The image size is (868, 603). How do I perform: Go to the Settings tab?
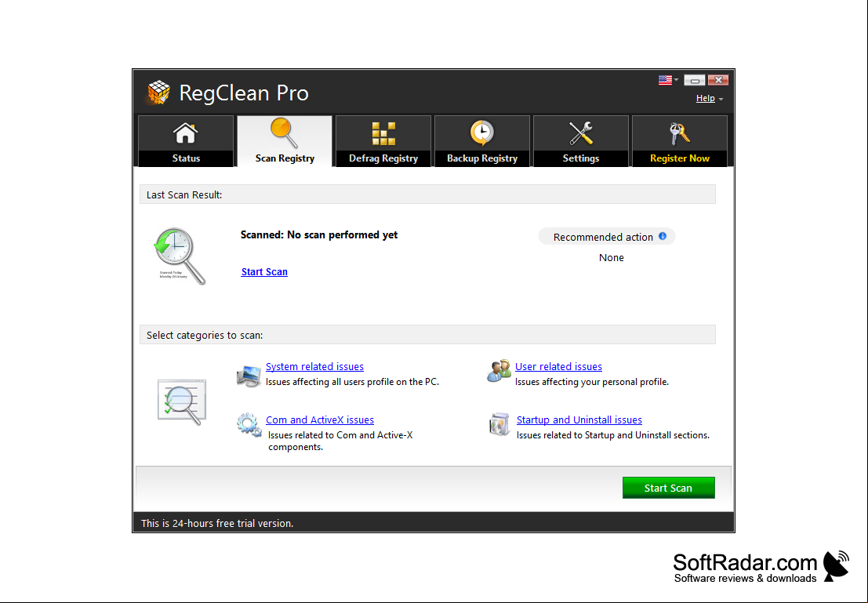(581, 141)
